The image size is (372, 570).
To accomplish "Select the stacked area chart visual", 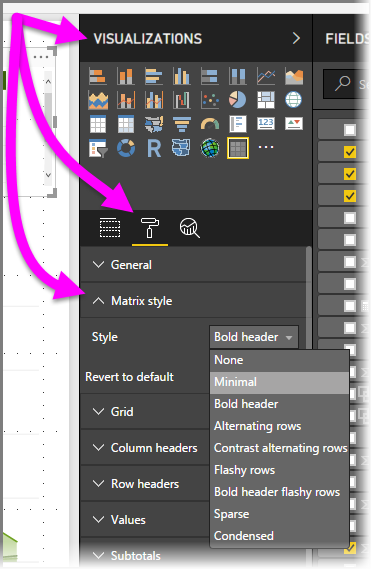I will point(98,100).
